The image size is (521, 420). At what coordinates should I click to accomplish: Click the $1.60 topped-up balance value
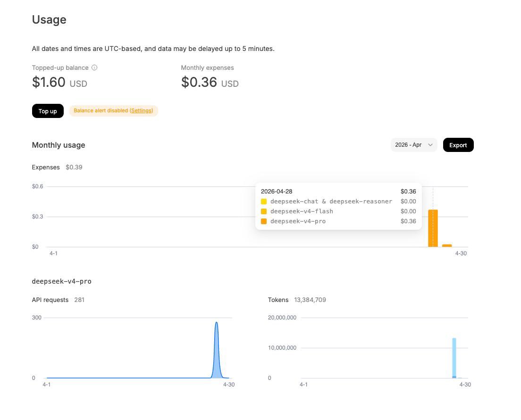49,82
